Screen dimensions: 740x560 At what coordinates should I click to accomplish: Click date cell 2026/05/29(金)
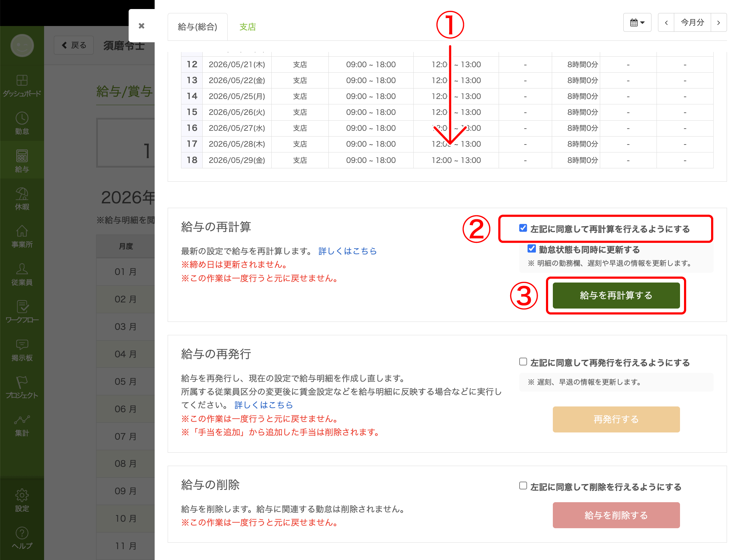237,160
